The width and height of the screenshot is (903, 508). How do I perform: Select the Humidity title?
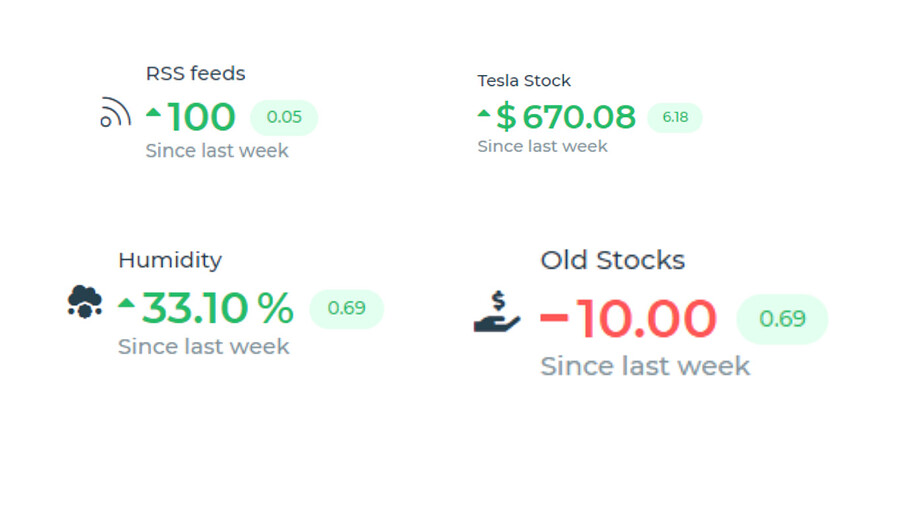(170, 260)
